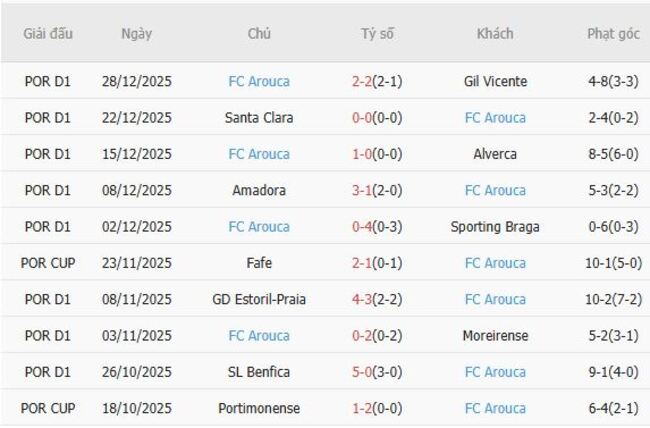Click the 5-0(3-0) score against Benfica
650x428 pixels.
377,372
